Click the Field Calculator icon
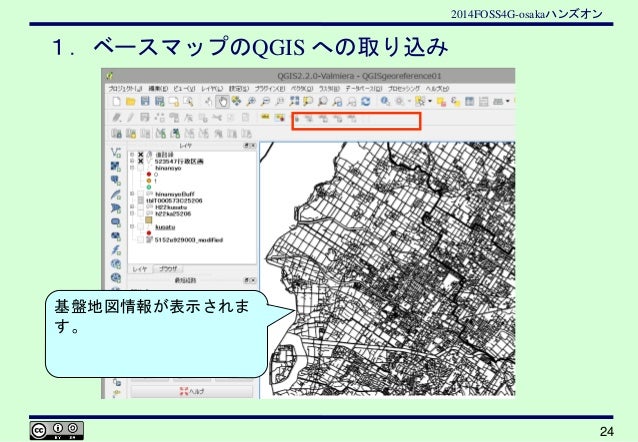The height and width of the screenshot is (442, 638). (x=483, y=101)
